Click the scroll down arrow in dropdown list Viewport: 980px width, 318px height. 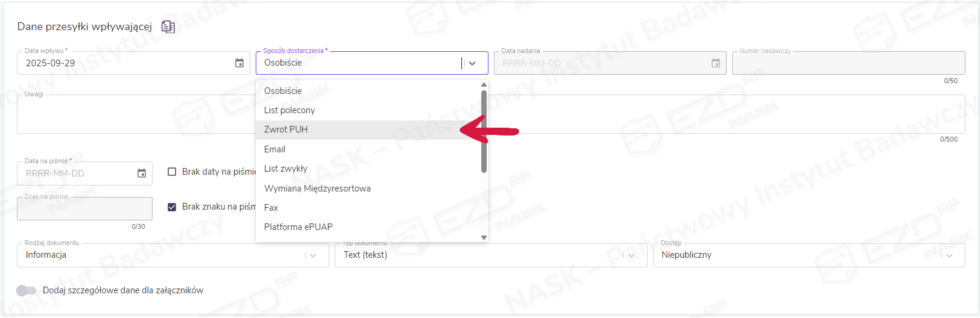tap(484, 237)
